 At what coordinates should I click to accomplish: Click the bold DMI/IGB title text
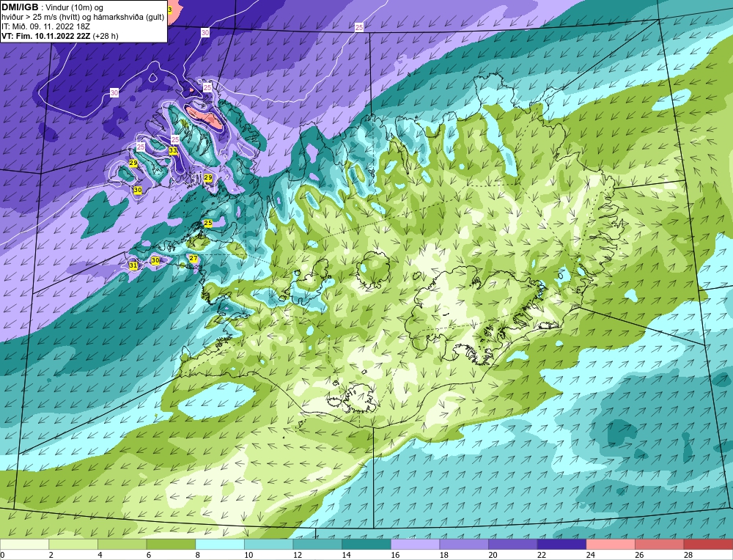[x=20, y=7]
